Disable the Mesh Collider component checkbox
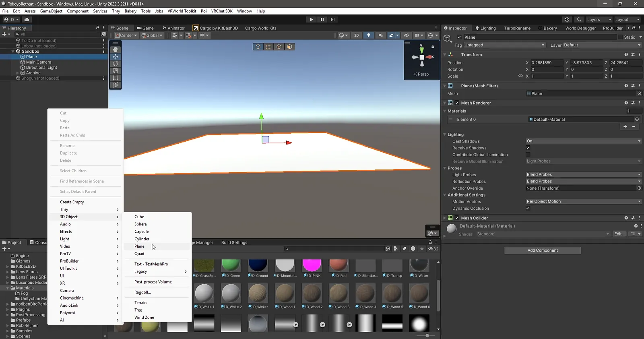 coord(457,218)
